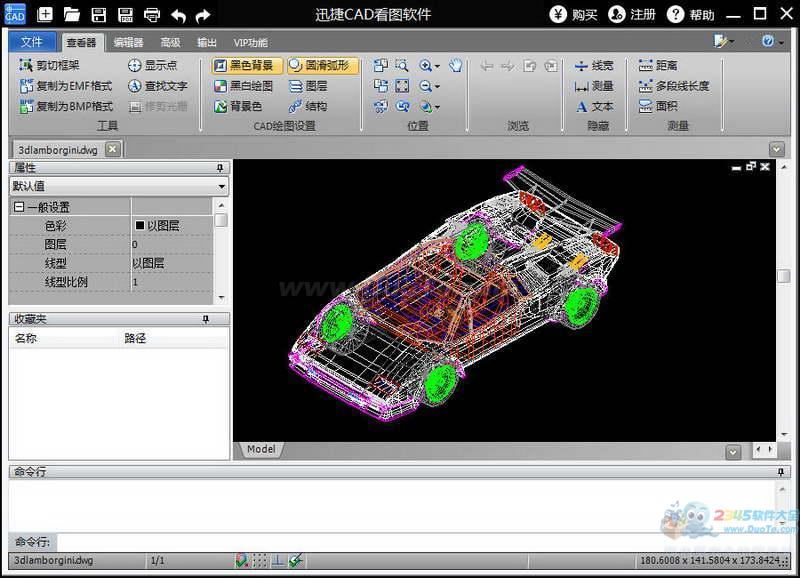Select the pan hand tool

click(x=455, y=66)
